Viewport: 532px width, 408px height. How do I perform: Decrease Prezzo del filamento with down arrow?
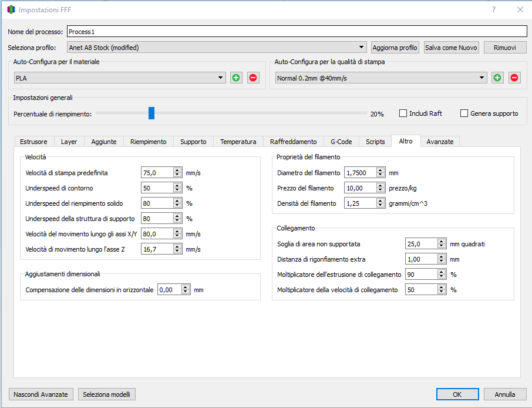tap(381, 190)
